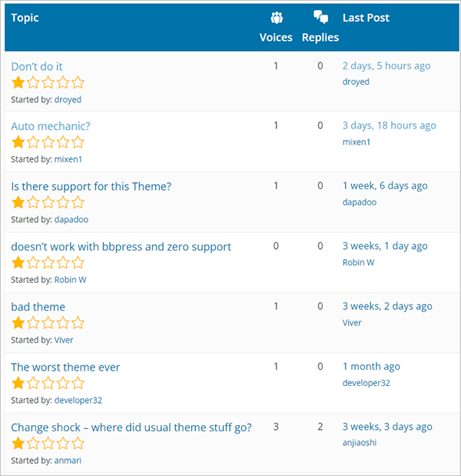Open "doesn't work with bbpress" topic
The image size is (461, 476).
coord(121,246)
